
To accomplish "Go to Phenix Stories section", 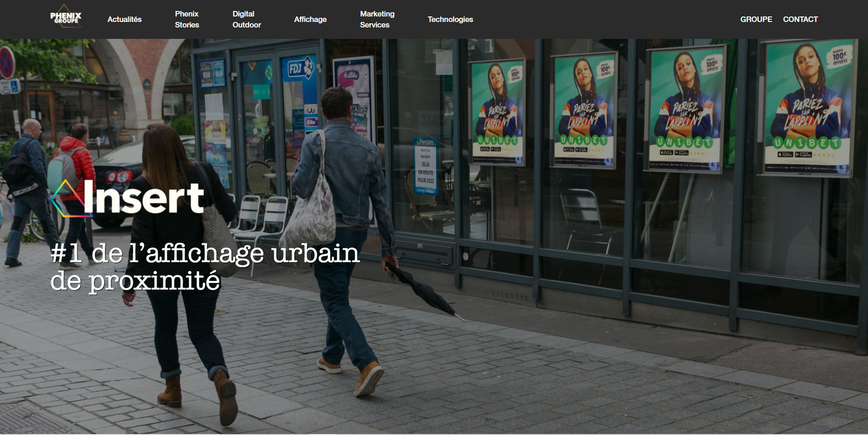I will pyautogui.click(x=186, y=19).
